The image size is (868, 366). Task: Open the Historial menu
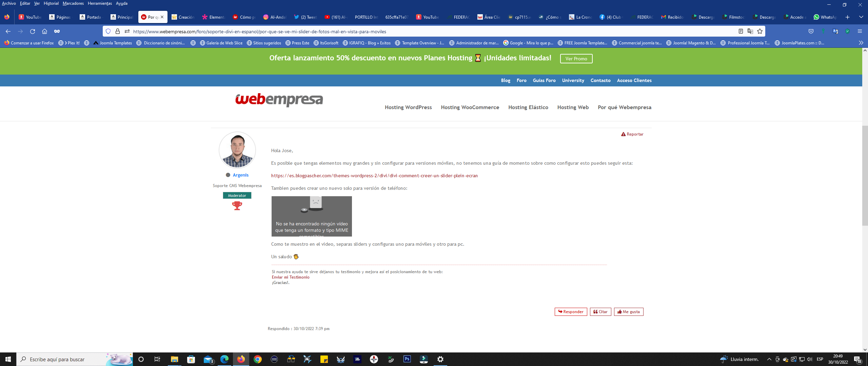[51, 3]
